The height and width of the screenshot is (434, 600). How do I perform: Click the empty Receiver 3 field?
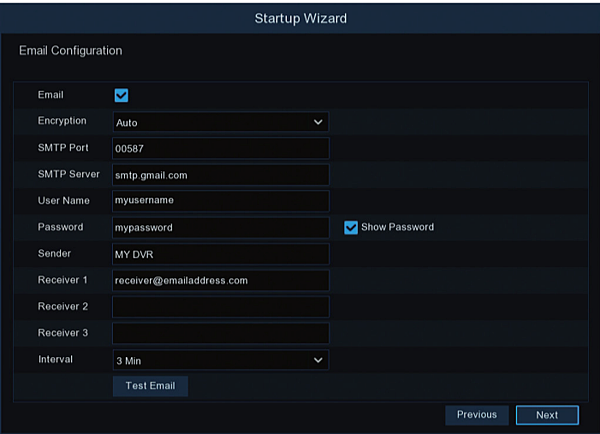[220, 333]
